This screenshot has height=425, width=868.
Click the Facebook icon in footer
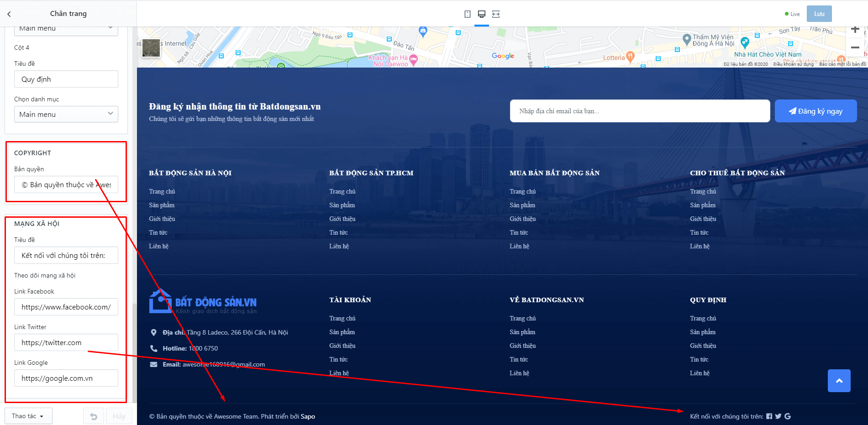tap(769, 416)
